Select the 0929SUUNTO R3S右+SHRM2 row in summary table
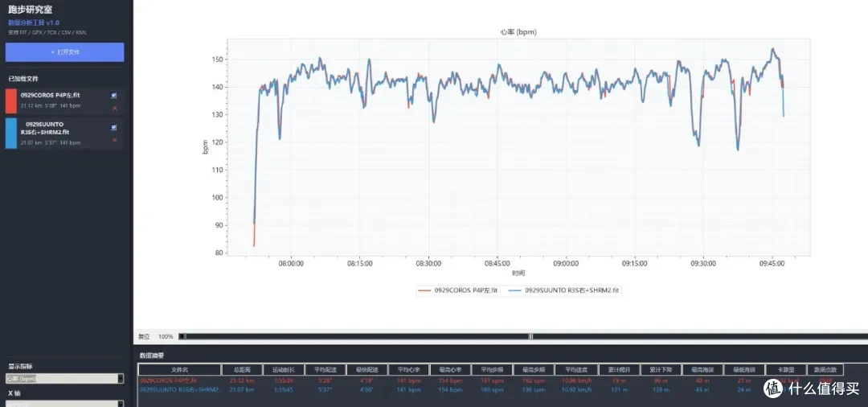This screenshot has height=407, width=868. [490, 390]
